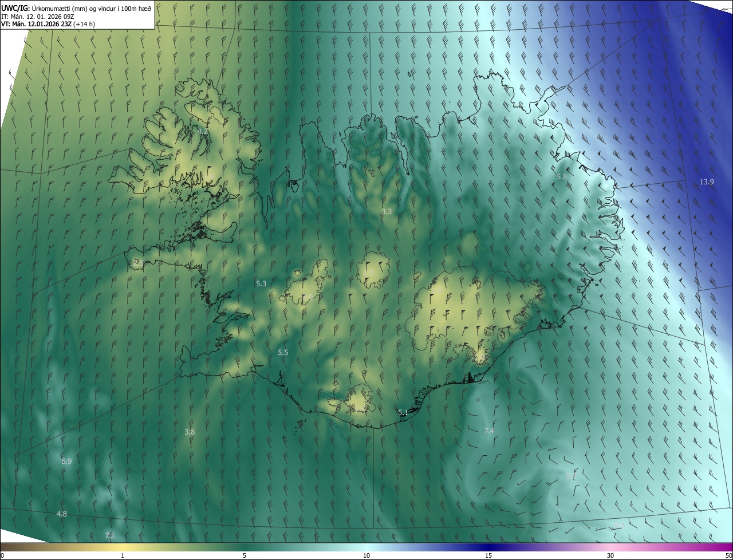Click the 7.1 value above the colour scale
Screen dimensions: 733x560
(110, 535)
